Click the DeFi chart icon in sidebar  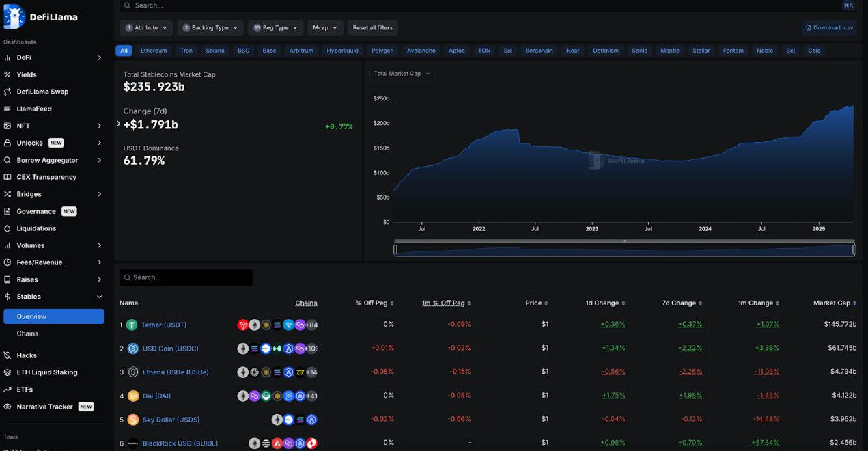tap(8, 57)
